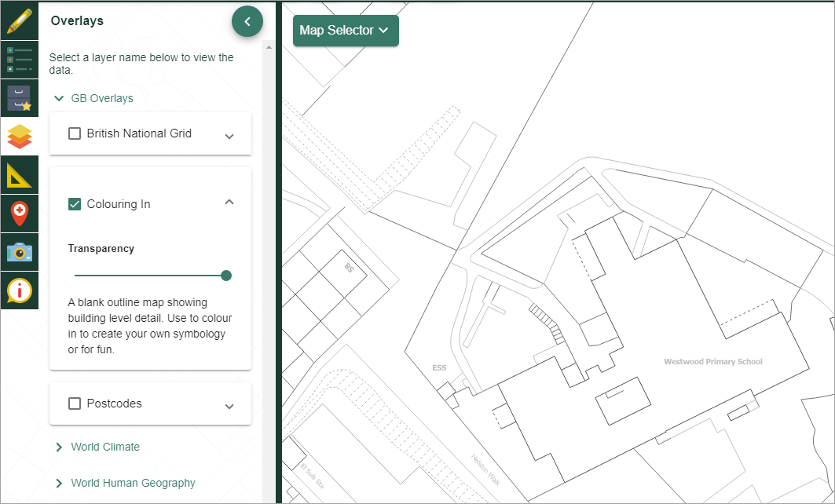Open the camera capture tool

click(x=19, y=252)
